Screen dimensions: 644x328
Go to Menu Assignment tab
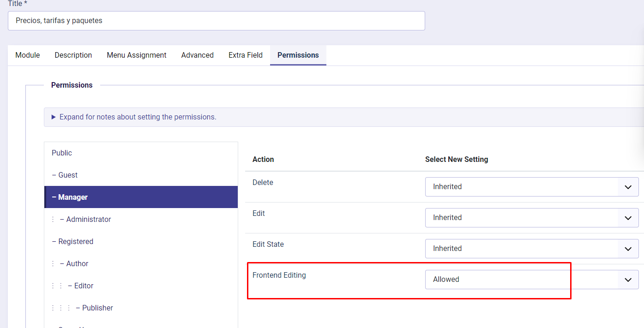coord(137,55)
